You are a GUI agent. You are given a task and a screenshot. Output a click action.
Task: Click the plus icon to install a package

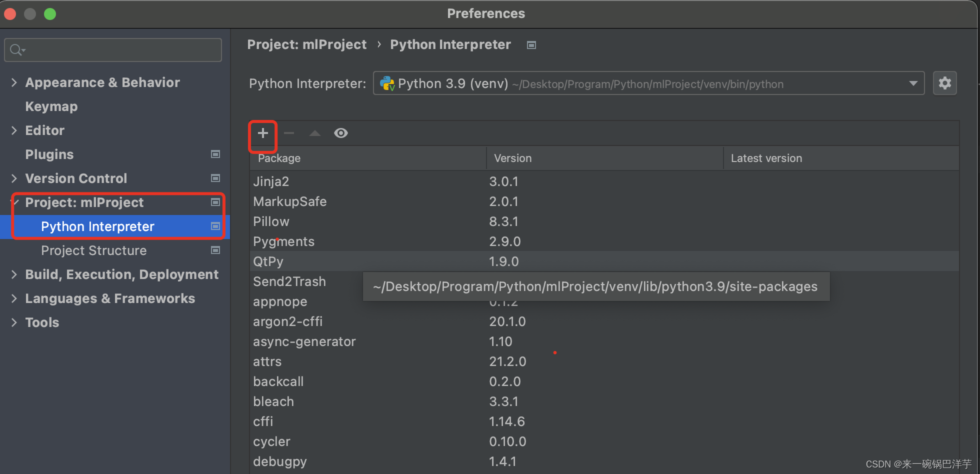262,133
